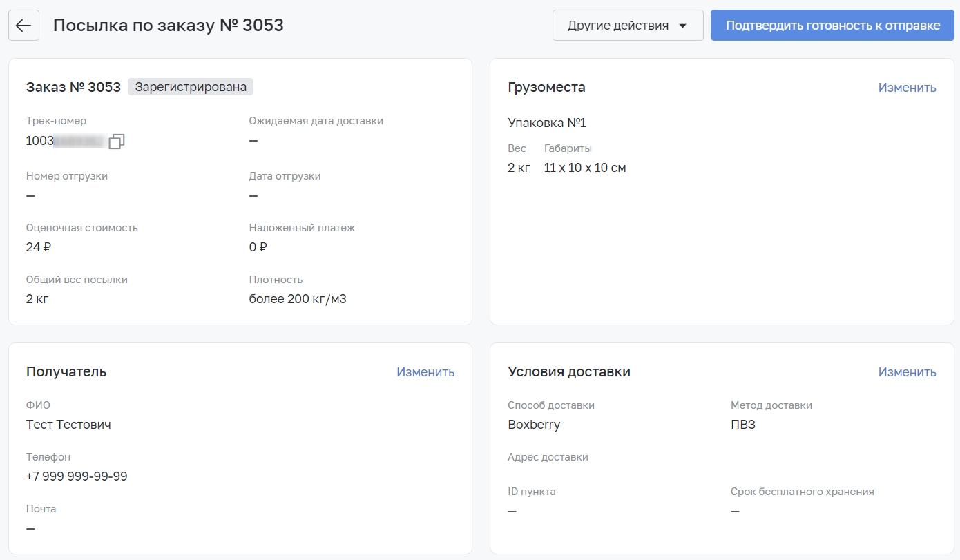Viewport: 960px width, 560px height.
Task: Click the Грузоместа heading
Action: (546, 87)
